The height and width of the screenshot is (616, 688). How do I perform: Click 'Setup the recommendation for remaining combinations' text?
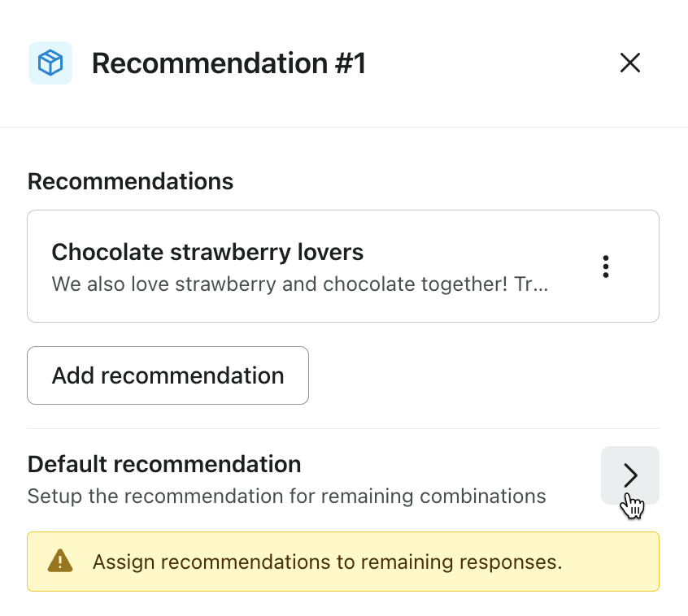(x=286, y=496)
